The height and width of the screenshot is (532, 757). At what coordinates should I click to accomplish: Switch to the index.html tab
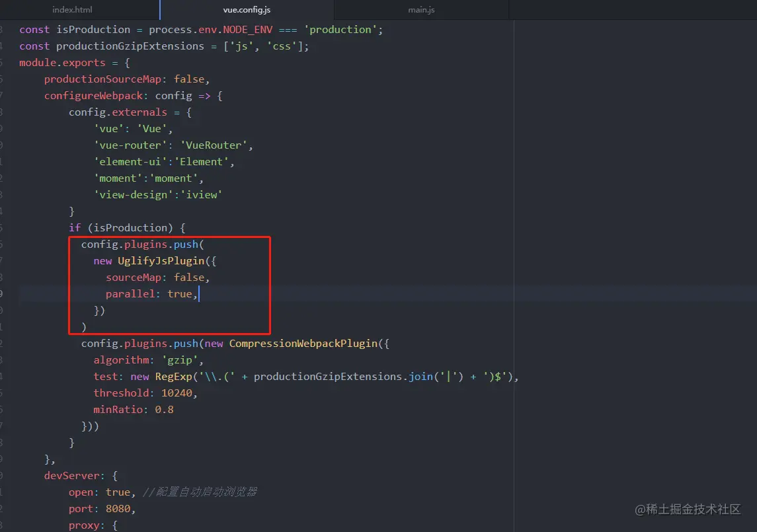click(x=72, y=10)
